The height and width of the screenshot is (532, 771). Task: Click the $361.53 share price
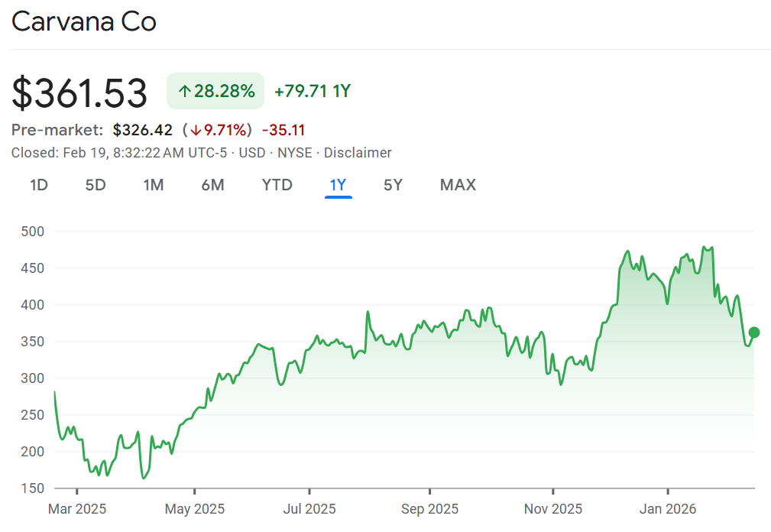pos(79,93)
